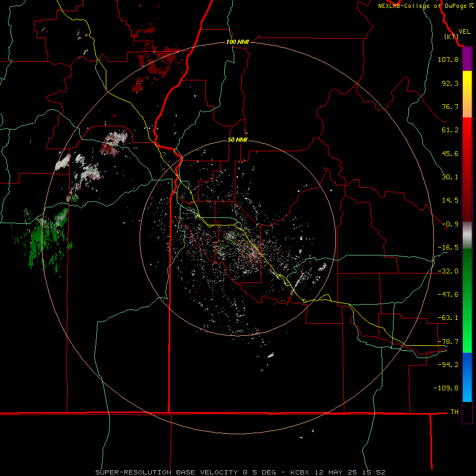Pick the yellow-orange segment of velocity scale
The width and height of the screenshot is (476, 476).
(x=467, y=94)
